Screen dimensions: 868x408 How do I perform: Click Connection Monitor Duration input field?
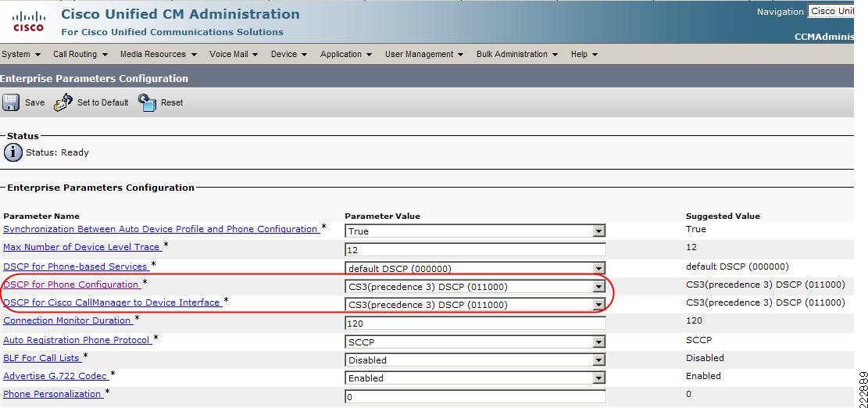click(475, 324)
